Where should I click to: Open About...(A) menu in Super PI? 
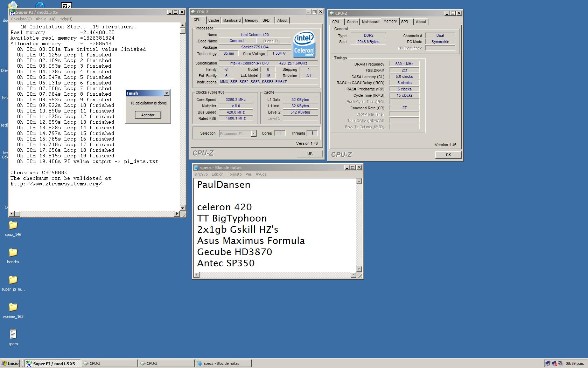pyautogui.click(x=45, y=19)
